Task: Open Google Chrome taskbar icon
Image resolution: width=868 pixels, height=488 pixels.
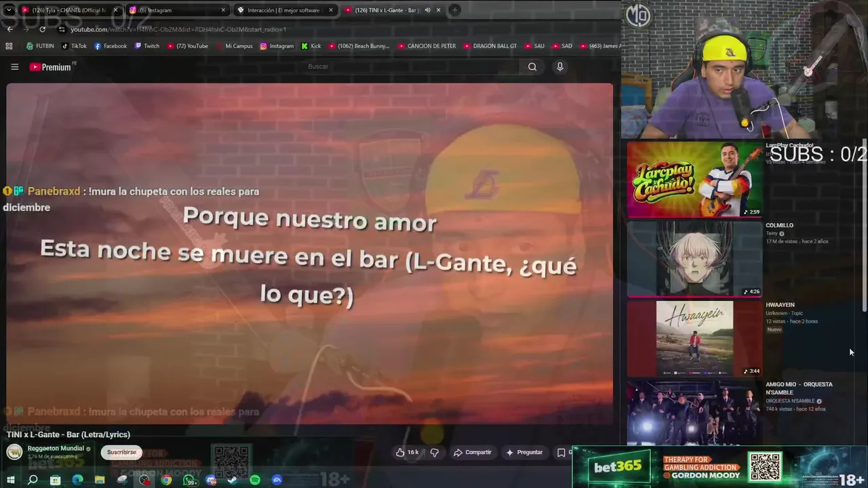Action: [166, 480]
